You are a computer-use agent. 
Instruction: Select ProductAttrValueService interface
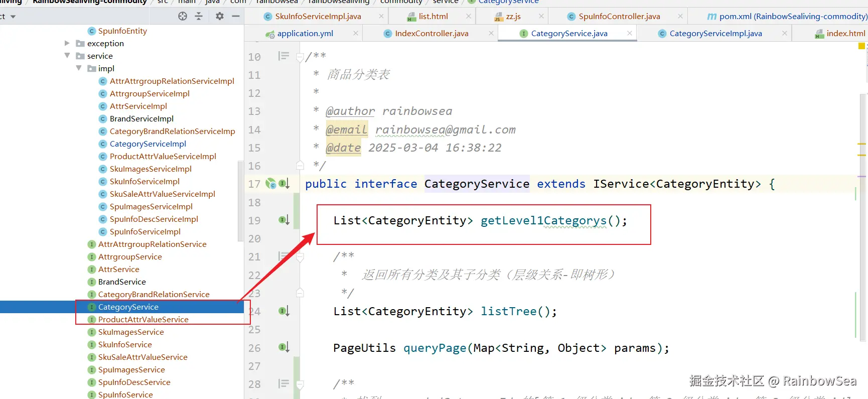click(143, 319)
